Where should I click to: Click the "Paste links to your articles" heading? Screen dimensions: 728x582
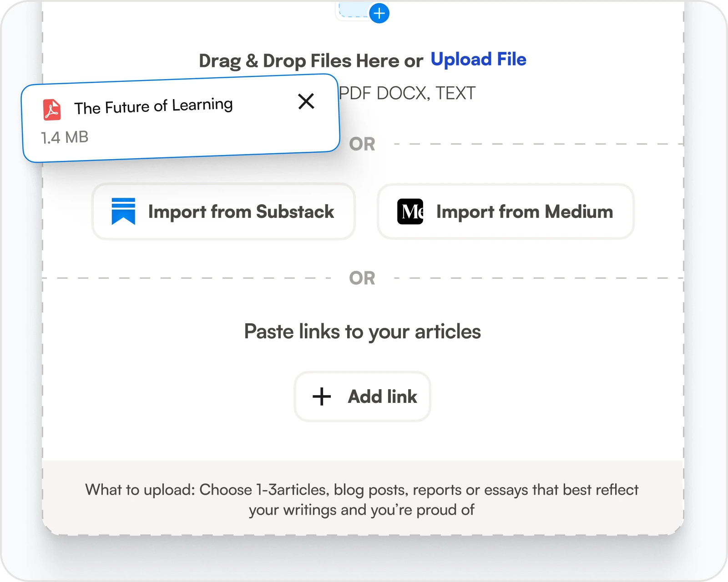[362, 331]
